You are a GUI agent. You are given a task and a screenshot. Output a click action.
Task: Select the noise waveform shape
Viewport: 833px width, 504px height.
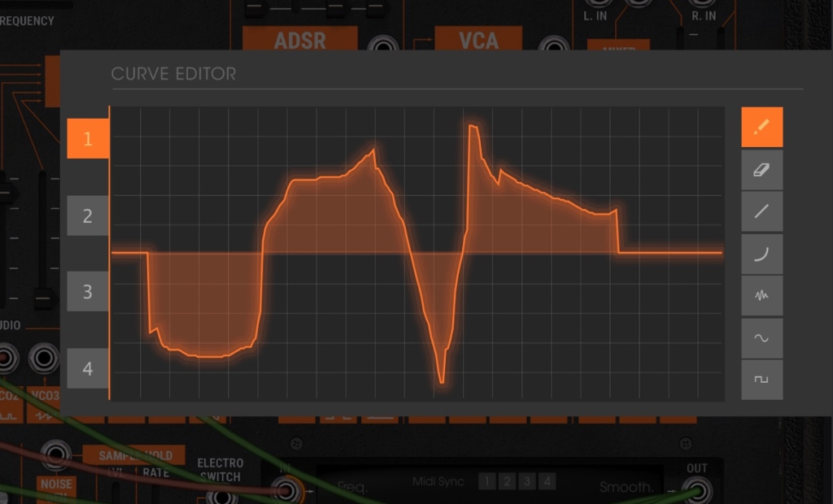point(761,295)
